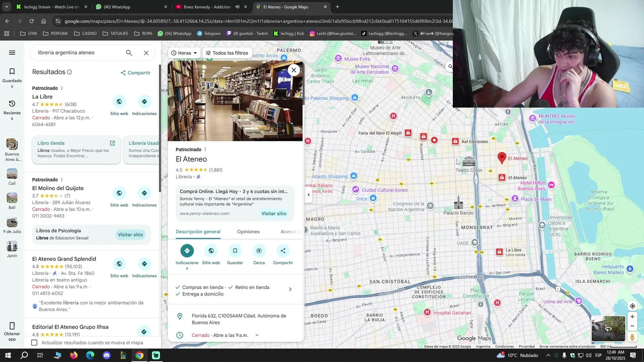Viewport: 644px width, 362px height.
Task: Share El Ateneo via the Compartir icon
Action: click(283, 250)
